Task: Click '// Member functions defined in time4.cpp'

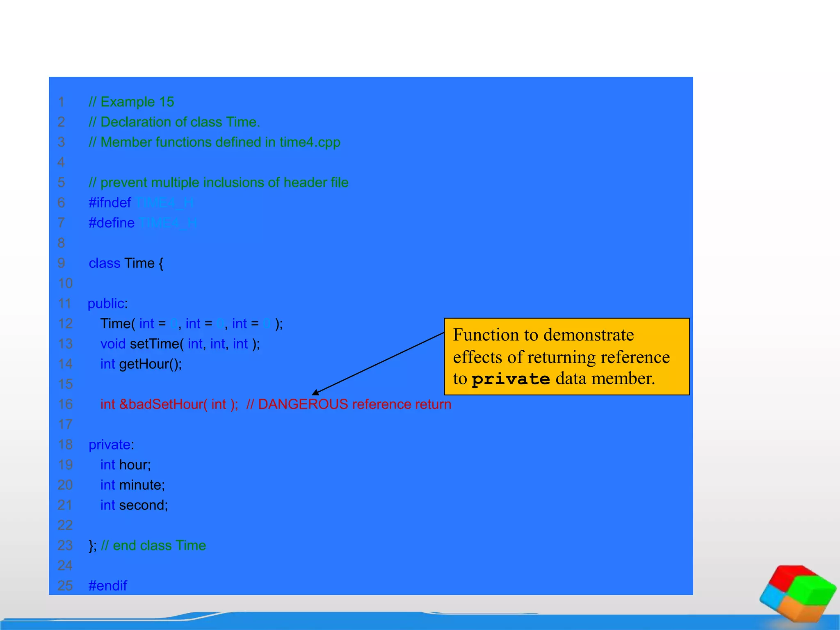Action: coord(215,142)
